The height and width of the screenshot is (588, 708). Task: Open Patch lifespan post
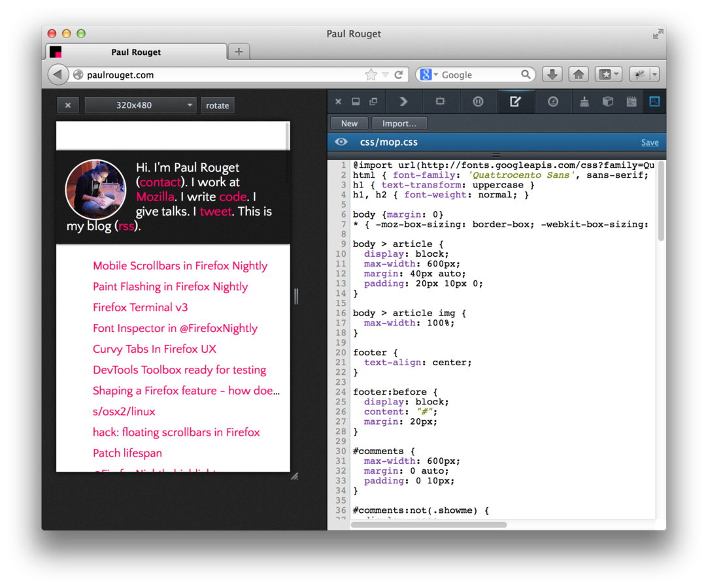[127, 453]
